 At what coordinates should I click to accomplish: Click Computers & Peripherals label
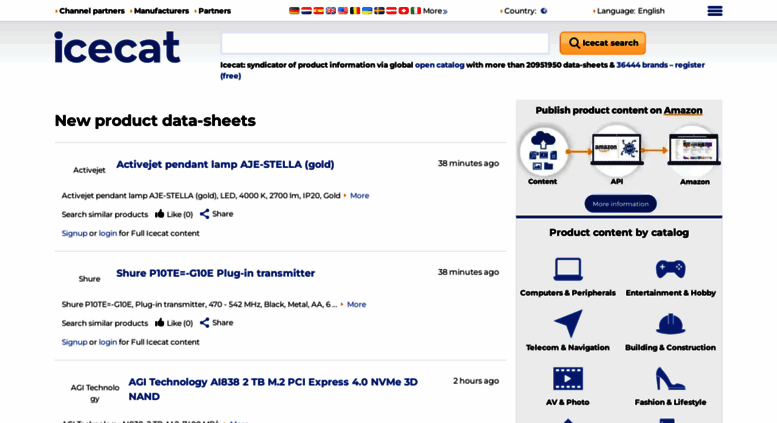pyautogui.click(x=568, y=293)
